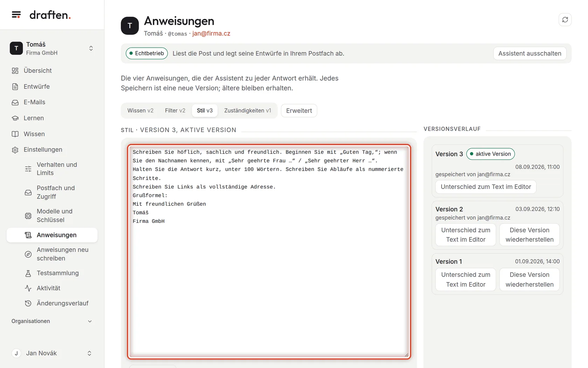Open Anweisungen neu schreiben
Viewport: 588px width, 368px height.
[x=52, y=254]
